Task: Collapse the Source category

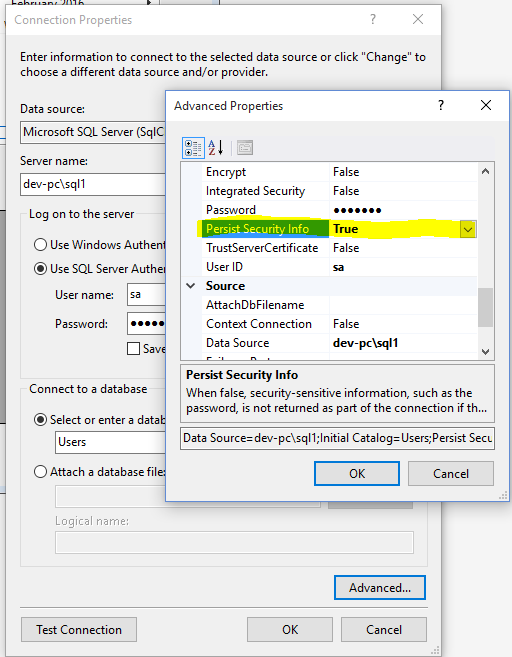Action: (x=191, y=286)
